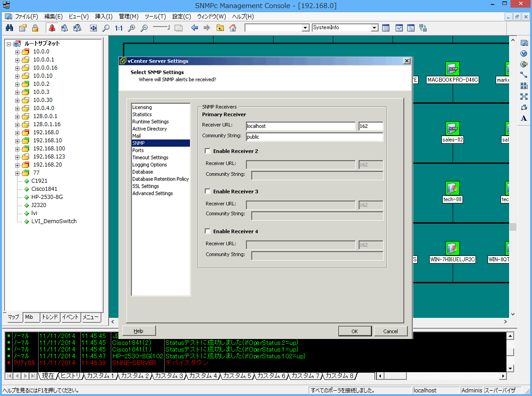
Task: Click the map vertical scrollbar thumb
Action: pos(513,227)
